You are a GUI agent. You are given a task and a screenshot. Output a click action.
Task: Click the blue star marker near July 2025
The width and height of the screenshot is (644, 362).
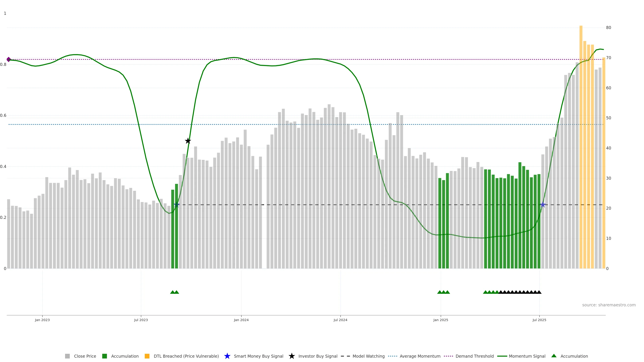click(543, 205)
